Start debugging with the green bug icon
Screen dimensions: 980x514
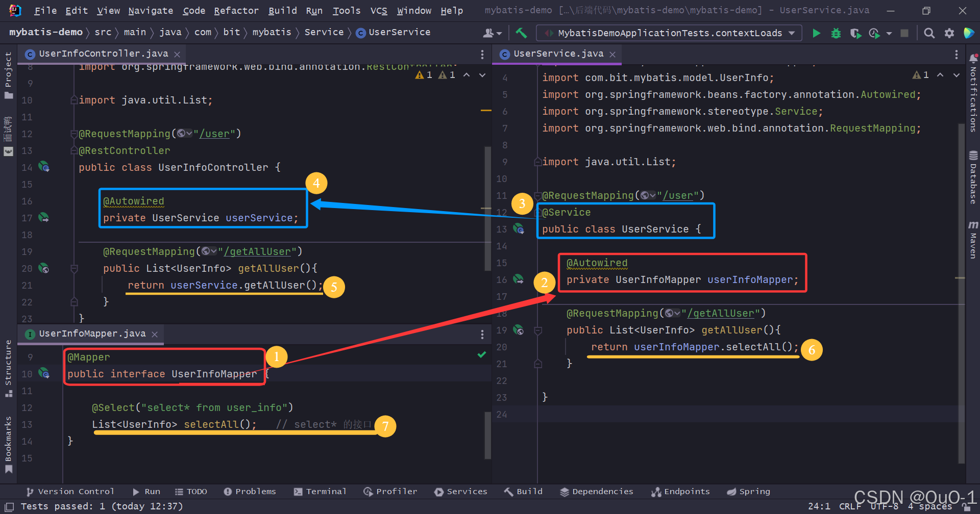click(836, 33)
